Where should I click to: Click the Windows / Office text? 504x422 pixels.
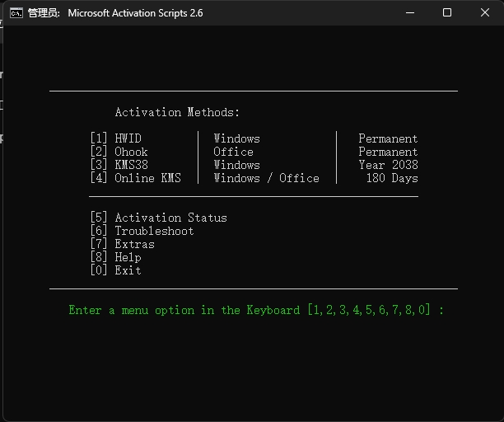coord(266,178)
